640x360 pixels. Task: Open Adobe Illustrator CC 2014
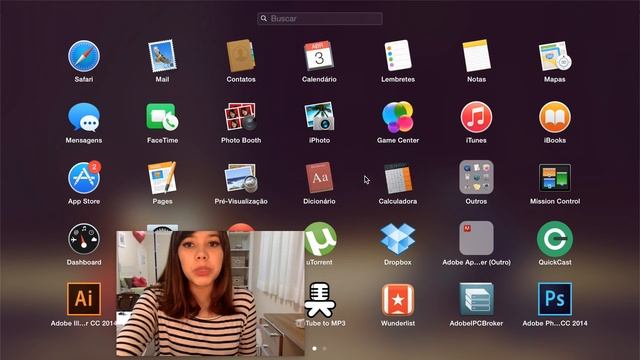pos(84,299)
